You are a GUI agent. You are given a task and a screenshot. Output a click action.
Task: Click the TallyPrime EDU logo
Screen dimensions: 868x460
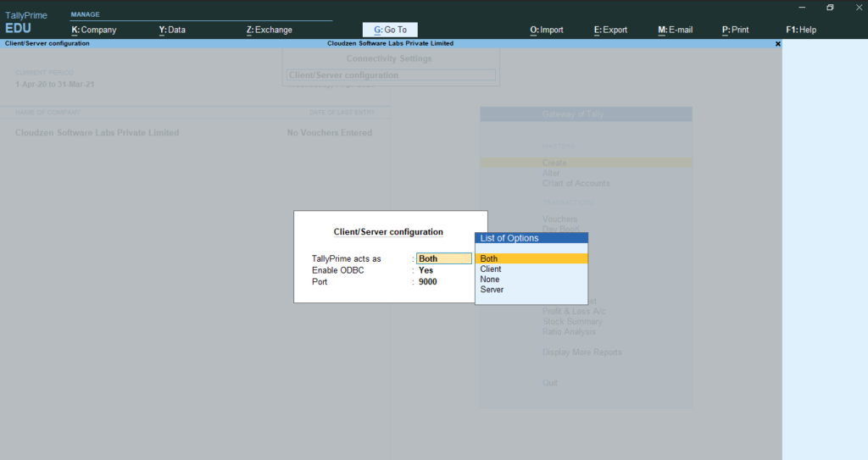[x=25, y=22]
